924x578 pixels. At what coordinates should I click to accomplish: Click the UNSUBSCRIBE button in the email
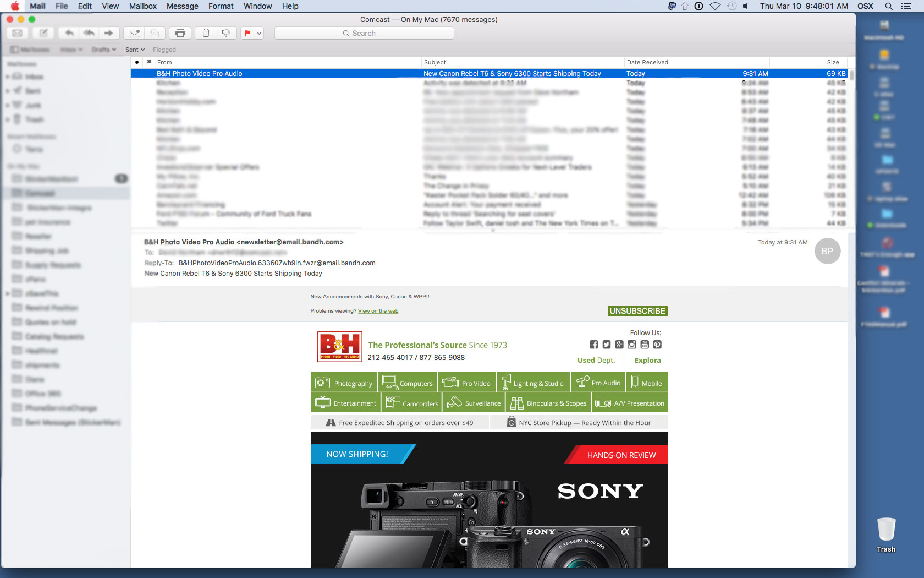(637, 310)
